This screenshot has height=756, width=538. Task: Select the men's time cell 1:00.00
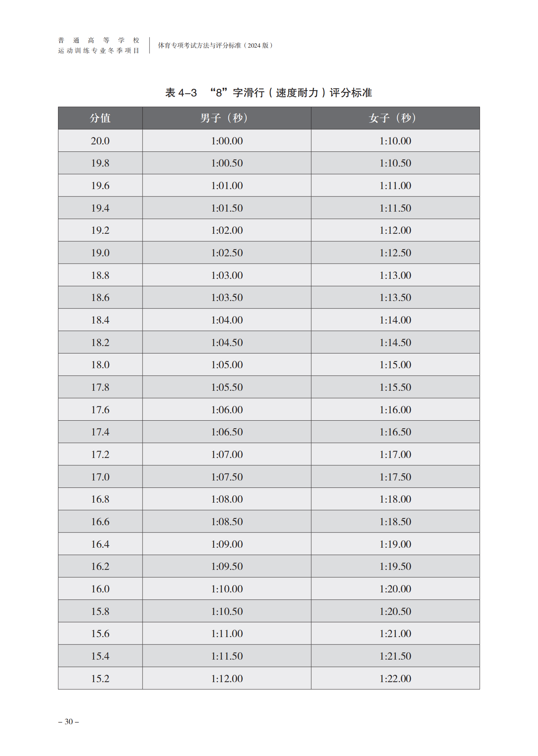pos(227,141)
